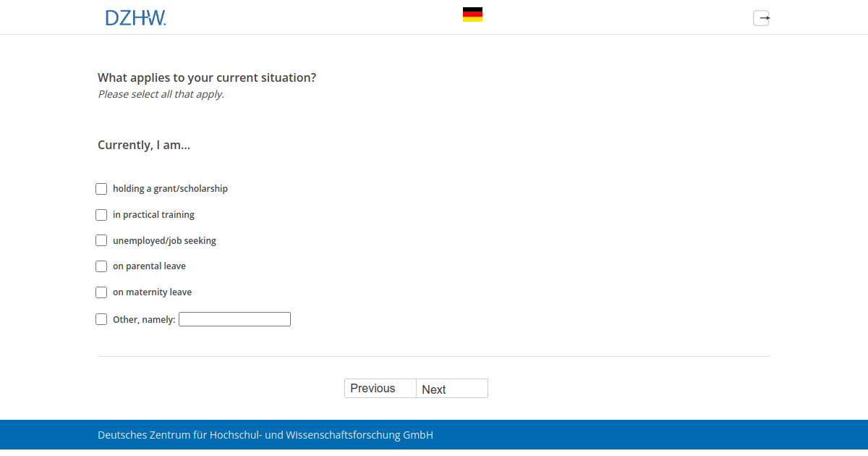Tick the holding a grant/scholarship checkbox
Screen dimensions: 868x456
point(101,189)
